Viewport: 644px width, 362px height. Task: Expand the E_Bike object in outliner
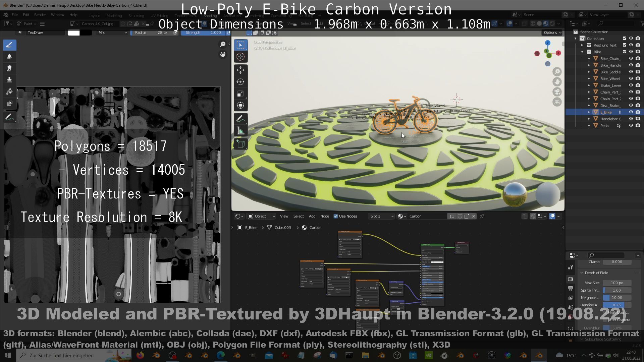tap(589, 112)
